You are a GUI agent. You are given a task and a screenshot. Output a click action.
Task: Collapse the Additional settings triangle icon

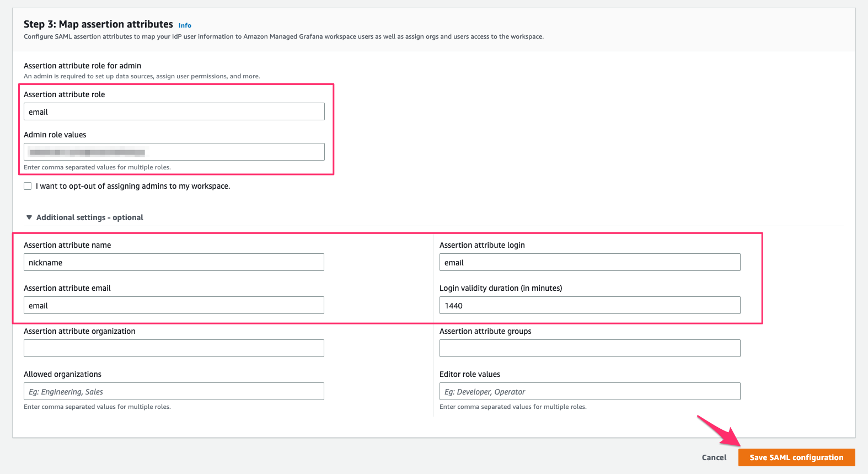click(x=29, y=217)
